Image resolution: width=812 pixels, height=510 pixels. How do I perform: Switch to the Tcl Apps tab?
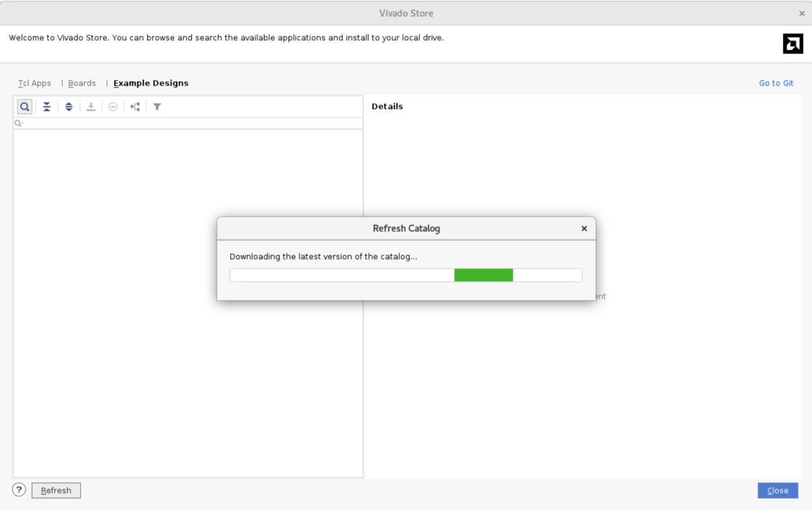click(x=34, y=83)
